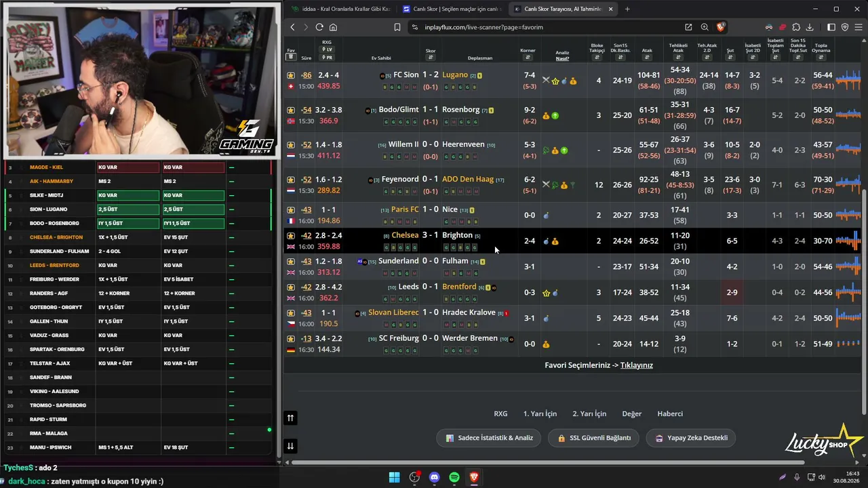Remove Paris FC vs Nice from favorites
The image size is (868, 488).
coord(291,210)
